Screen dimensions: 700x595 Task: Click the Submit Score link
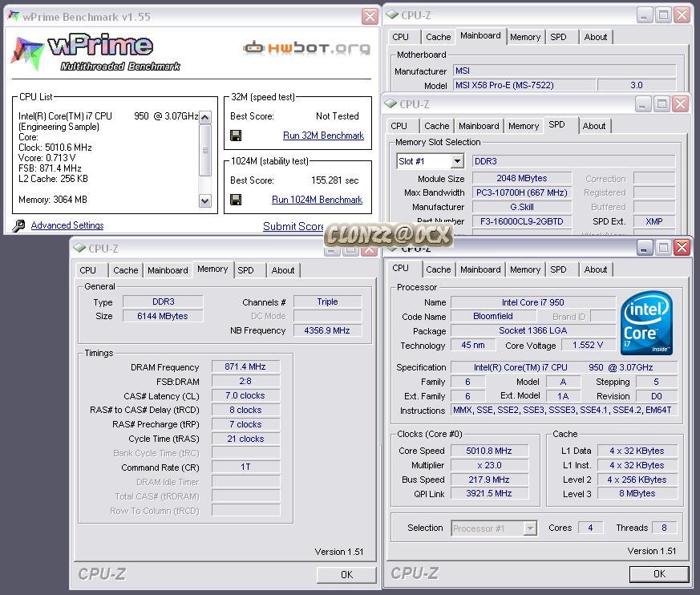coord(293,226)
